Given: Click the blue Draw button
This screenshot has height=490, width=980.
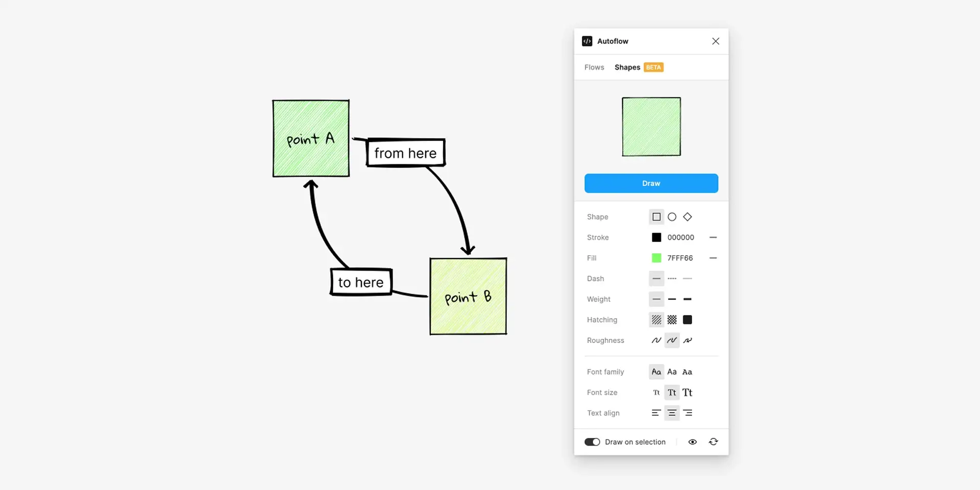Looking at the screenshot, I should click(651, 183).
